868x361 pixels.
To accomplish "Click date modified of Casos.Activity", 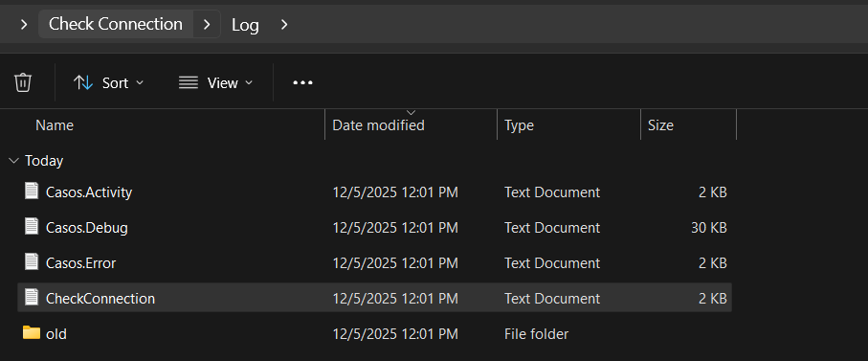I will click(x=395, y=192).
